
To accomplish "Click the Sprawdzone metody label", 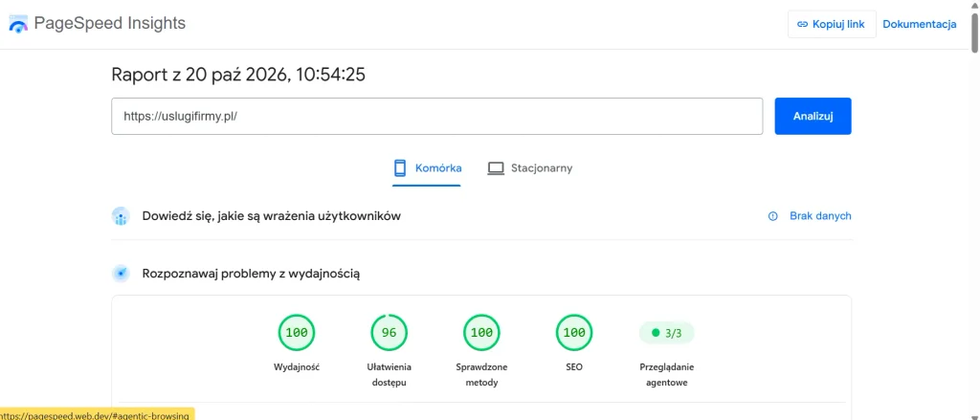I will [482, 374].
